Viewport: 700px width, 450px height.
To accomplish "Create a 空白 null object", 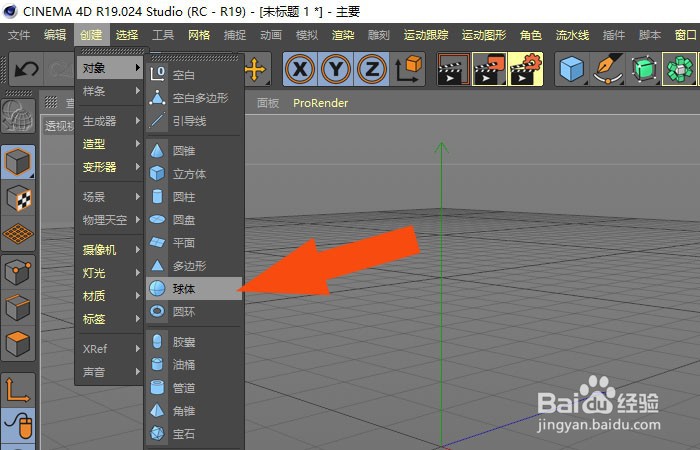I will pyautogui.click(x=194, y=75).
